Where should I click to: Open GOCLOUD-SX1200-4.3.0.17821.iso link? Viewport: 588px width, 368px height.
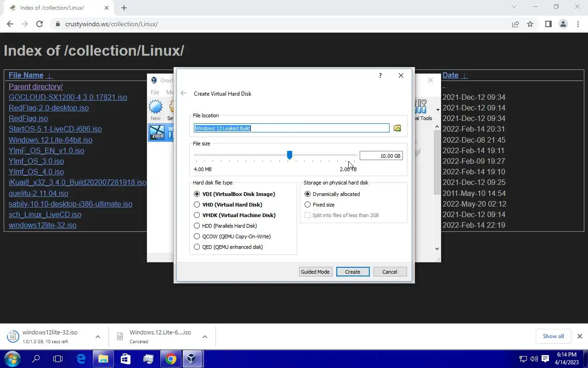coord(68,97)
